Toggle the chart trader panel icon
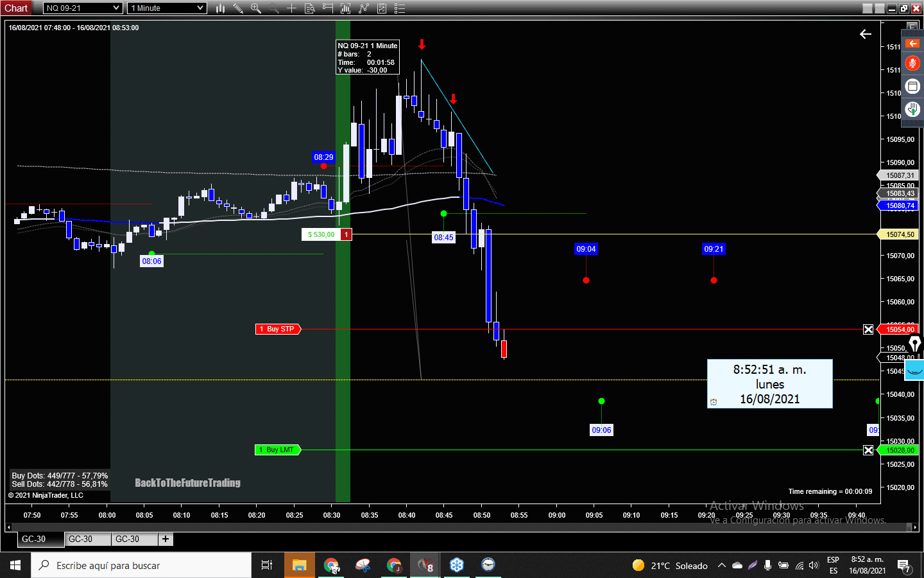This screenshot has height=578, width=924. click(x=327, y=8)
